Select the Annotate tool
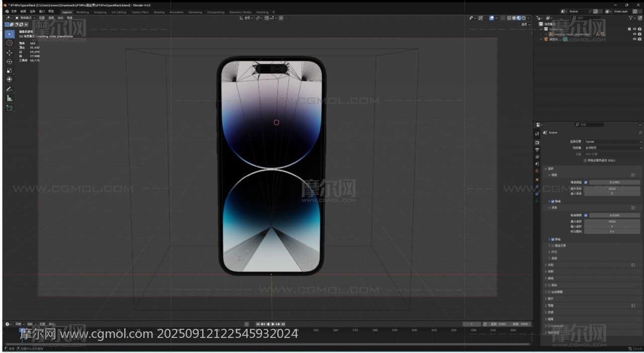This screenshot has width=644, height=353. point(10,89)
